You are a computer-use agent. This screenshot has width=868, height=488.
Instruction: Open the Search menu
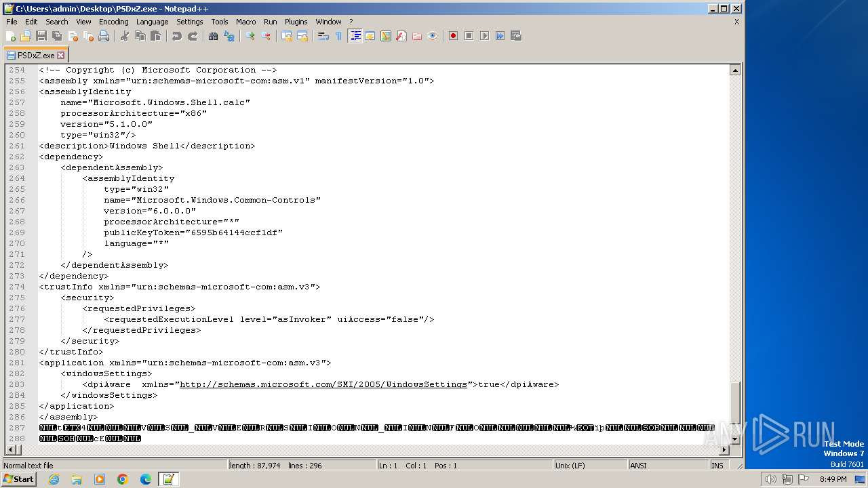(57, 22)
